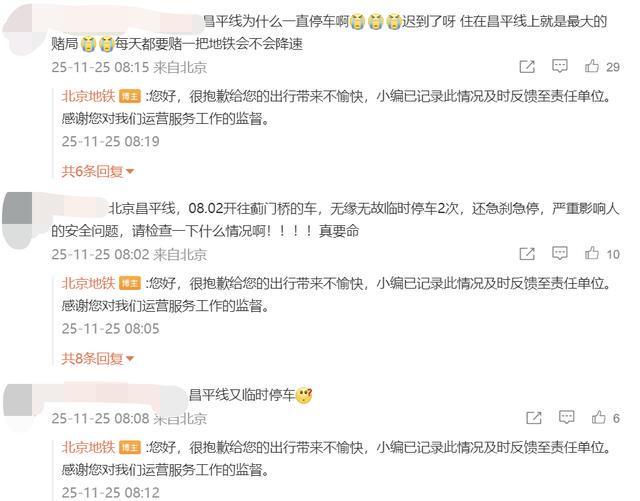Click the 25-11-25 08:02 timestamp
The image size is (640, 501).
[x=100, y=254]
